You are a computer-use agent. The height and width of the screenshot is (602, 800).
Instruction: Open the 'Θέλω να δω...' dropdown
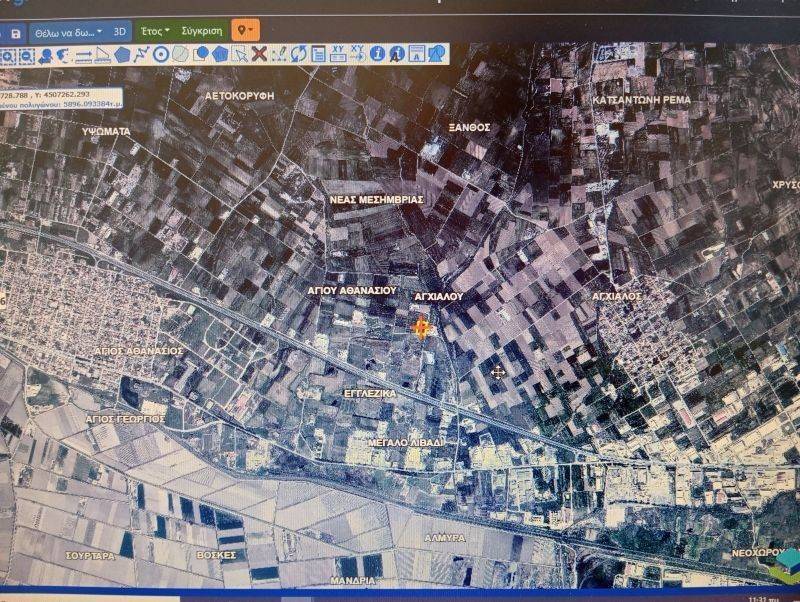pos(67,32)
